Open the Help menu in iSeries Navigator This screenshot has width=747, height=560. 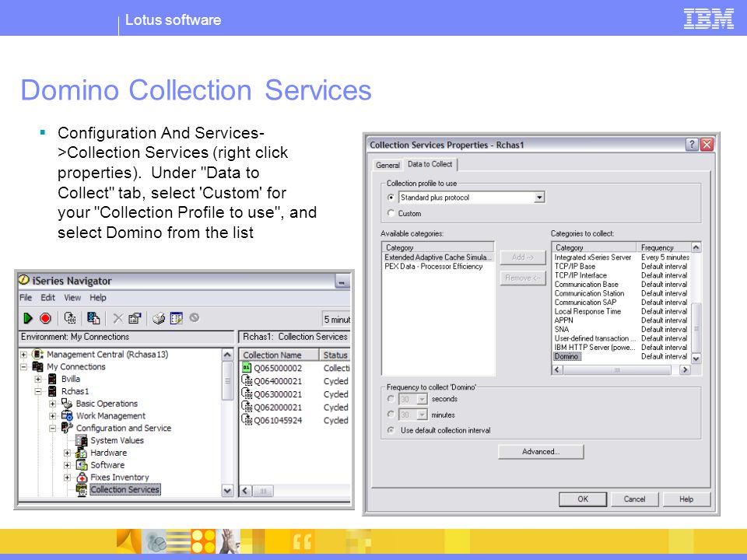[98, 298]
